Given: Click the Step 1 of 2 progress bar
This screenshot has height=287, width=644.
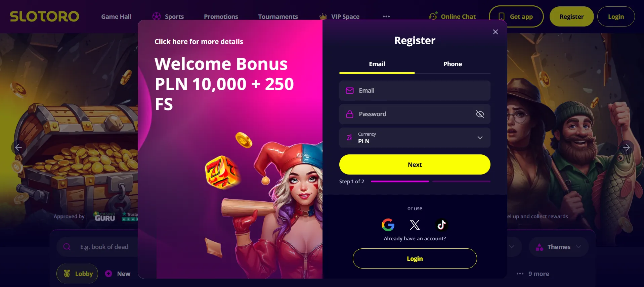Looking at the screenshot, I should [x=431, y=181].
